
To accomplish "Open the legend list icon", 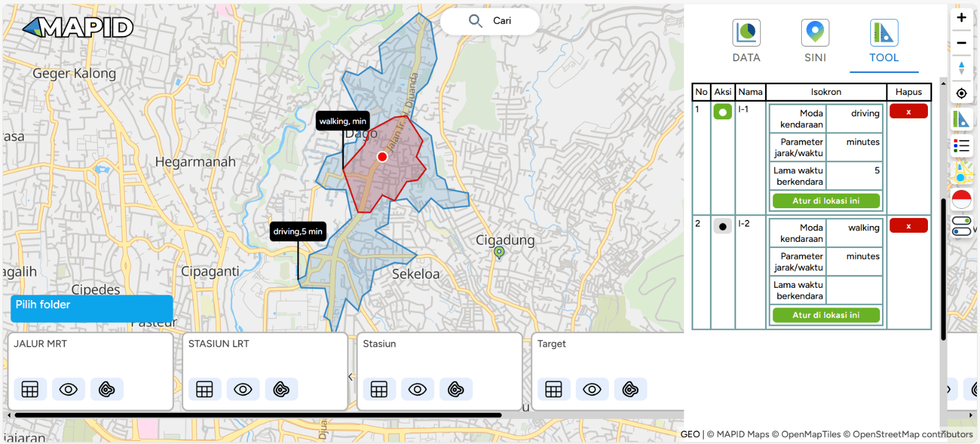I will (962, 146).
